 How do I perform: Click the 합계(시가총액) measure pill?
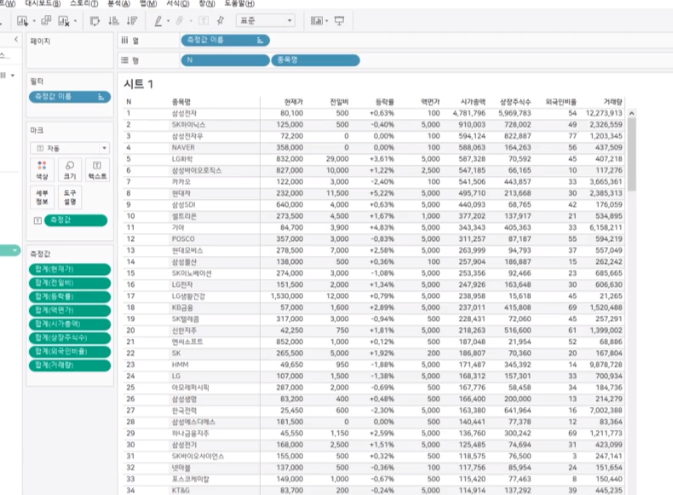click(x=70, y=324)
